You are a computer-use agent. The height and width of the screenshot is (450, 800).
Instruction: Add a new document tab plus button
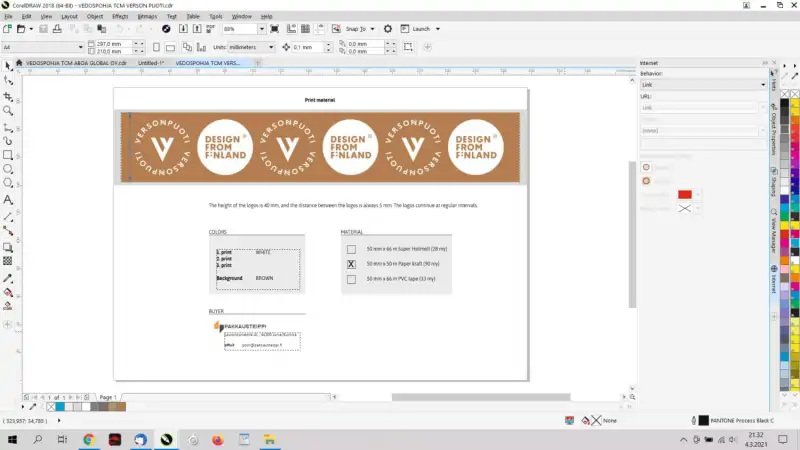click(x=258, y=63)
